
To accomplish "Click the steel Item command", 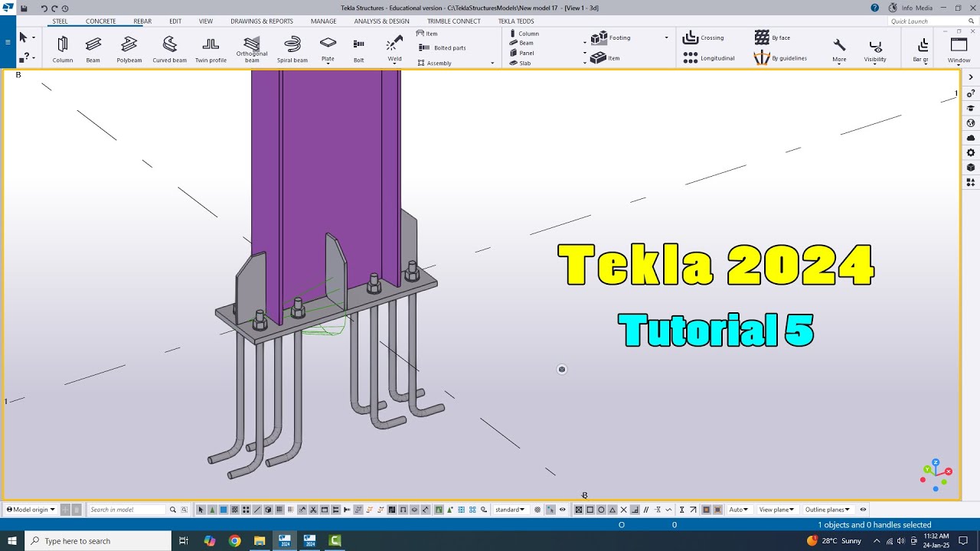I will pyautogui.click(x=426, y=34).
